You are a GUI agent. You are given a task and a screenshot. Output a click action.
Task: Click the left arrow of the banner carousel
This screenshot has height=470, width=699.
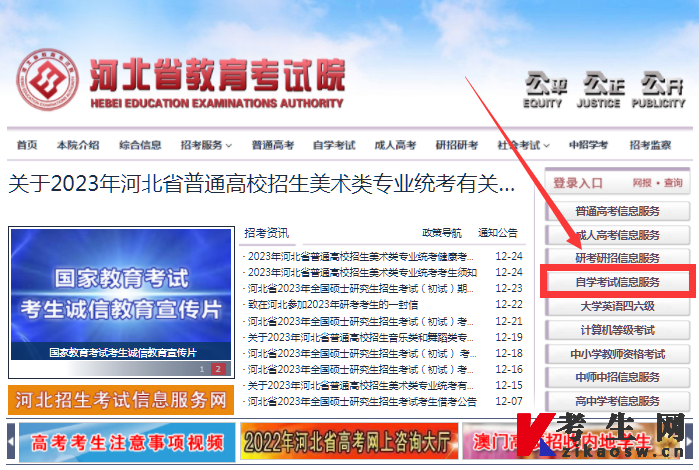pyautogui.click(x=11, y=441)
